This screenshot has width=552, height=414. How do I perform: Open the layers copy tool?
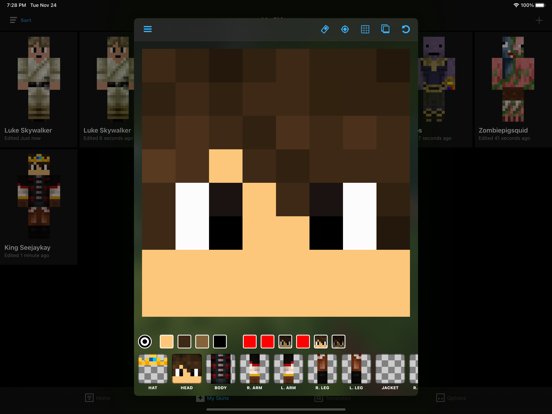(x=385, y=29)
